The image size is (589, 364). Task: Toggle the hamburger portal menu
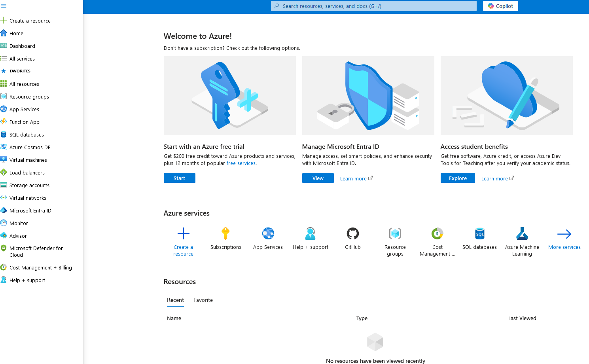point(4,6)
